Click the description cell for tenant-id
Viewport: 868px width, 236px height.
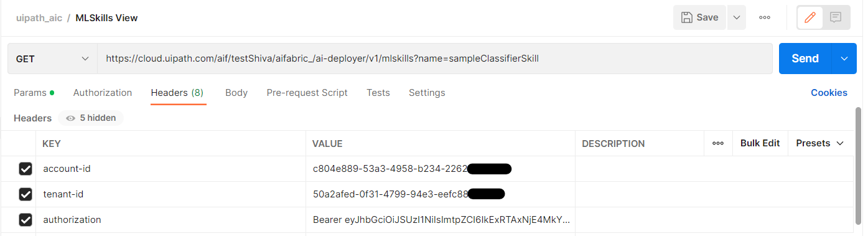coord(714,194)
